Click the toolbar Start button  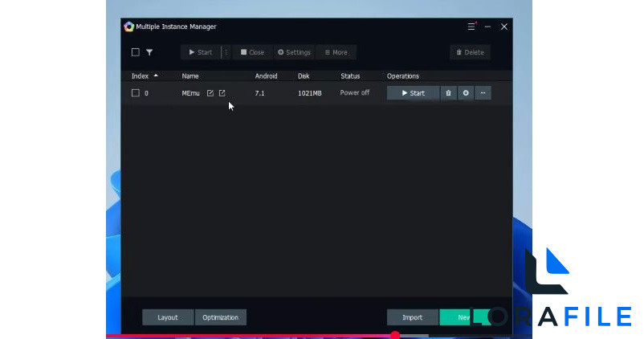[x=201, y=52]
